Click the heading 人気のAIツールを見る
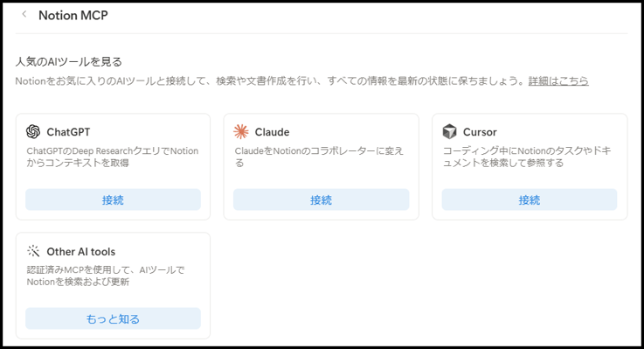Viewport: 644px width, 349px height. coord(68,61)
